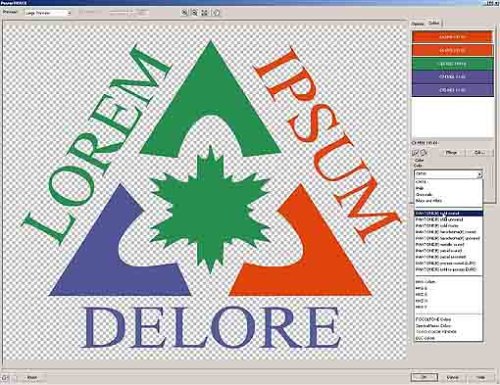The width and height of the screenshot is (500, 385).
Task: Select PANTONE pastel coated entry
Action: click(448, 251)
